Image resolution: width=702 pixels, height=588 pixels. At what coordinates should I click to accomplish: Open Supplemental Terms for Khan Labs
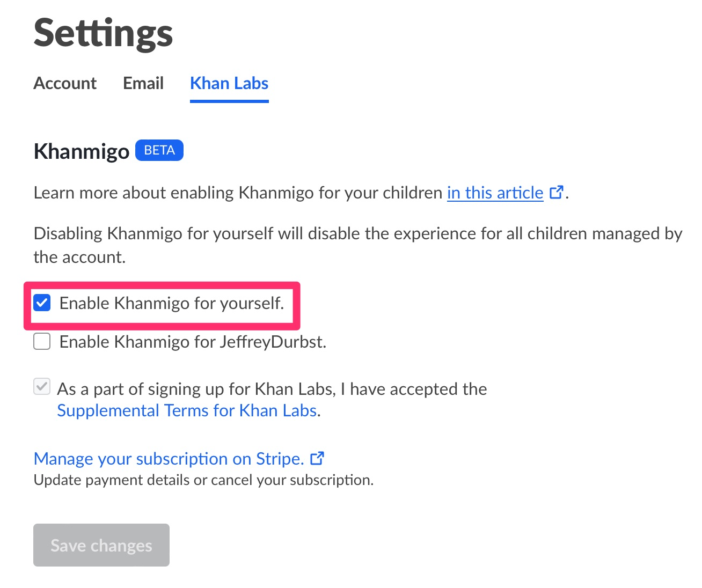point(187,410)
